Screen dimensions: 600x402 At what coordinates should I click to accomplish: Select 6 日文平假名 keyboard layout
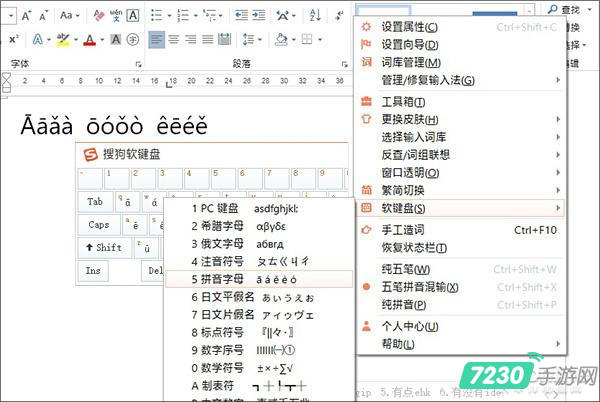259,297
